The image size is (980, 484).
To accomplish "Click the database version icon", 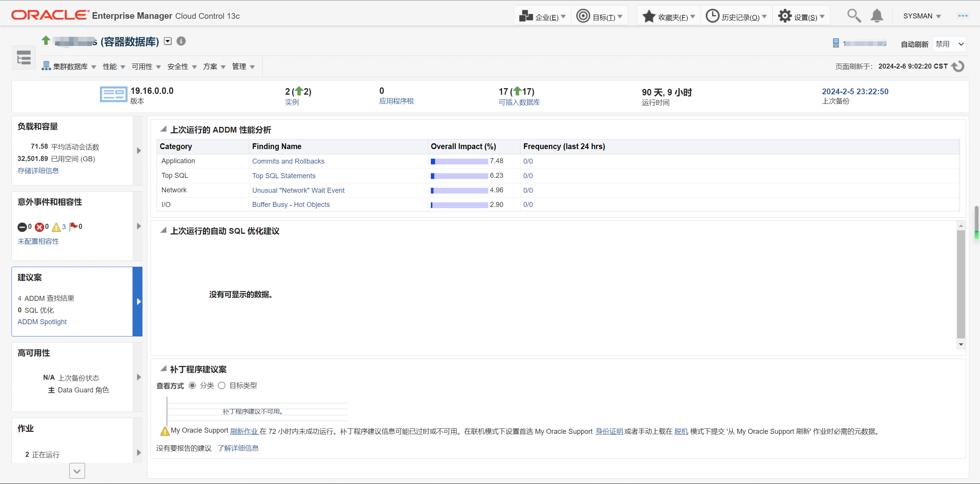I will pyautogui.click(x=113, y=94).
